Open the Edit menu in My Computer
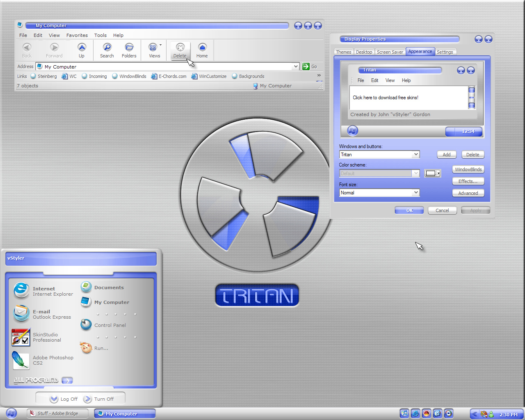The width and height of the screenshot is (525, 420). [38, 35]
